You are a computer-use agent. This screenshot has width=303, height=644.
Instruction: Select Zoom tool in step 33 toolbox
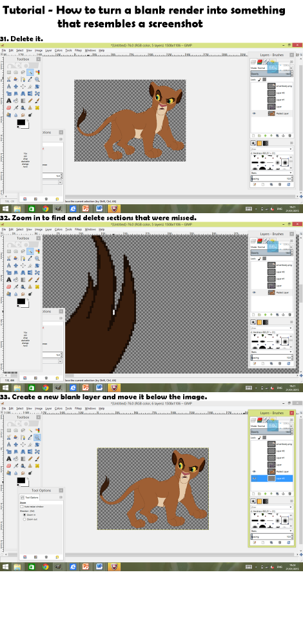[37, 437]
